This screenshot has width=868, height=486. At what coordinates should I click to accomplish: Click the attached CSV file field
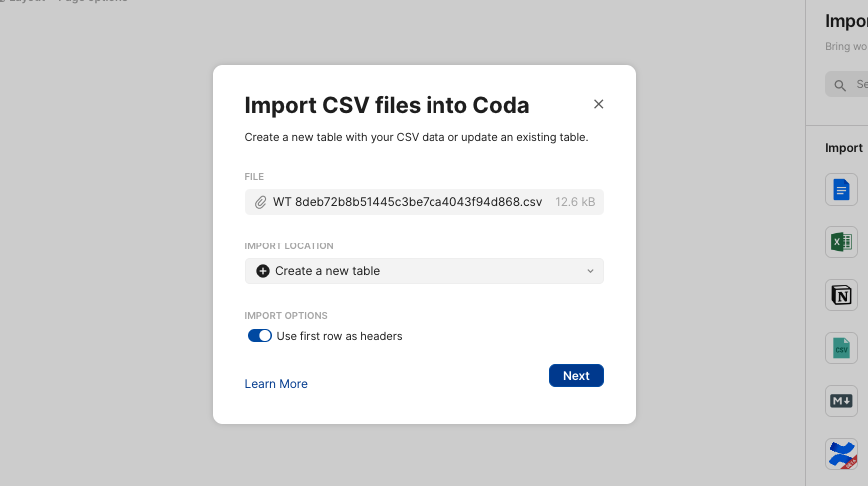425,202
